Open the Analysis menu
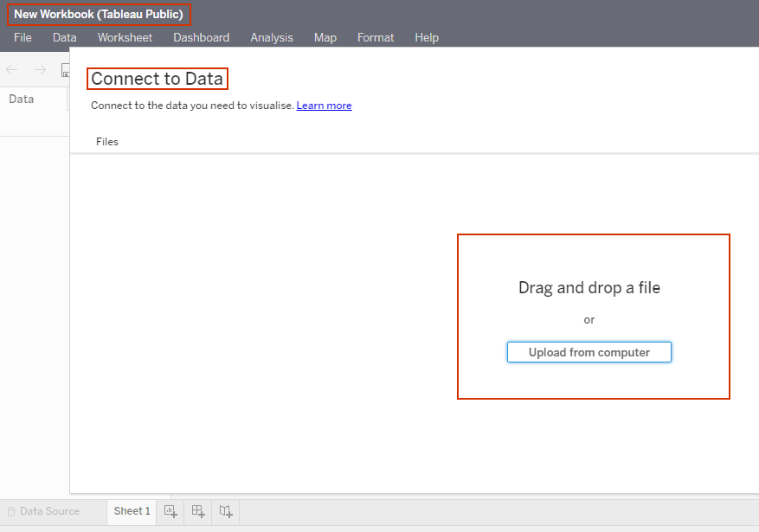Screen dimensions: 759x532 point(272,38)
